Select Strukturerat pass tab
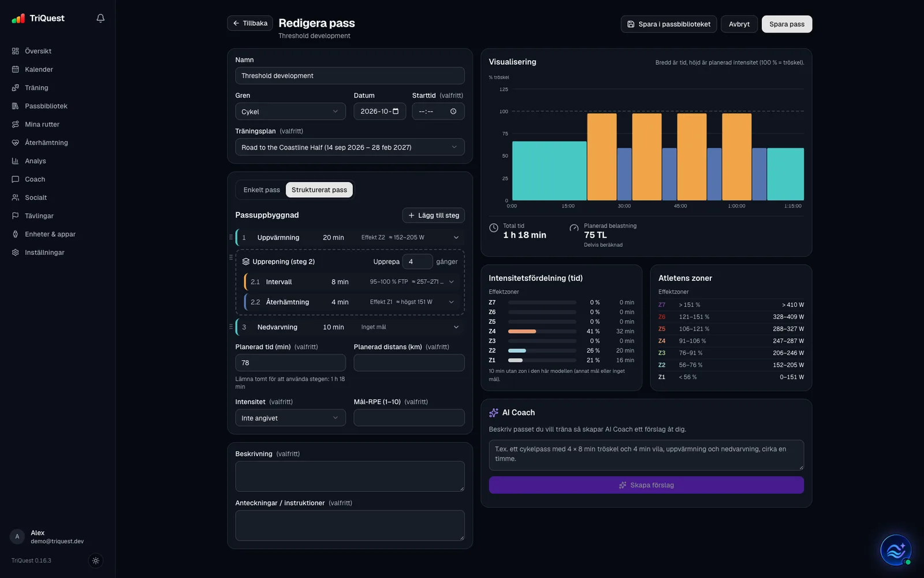Image resolution: width=924 pixels, height=578 pixels. tap(319, 190)
